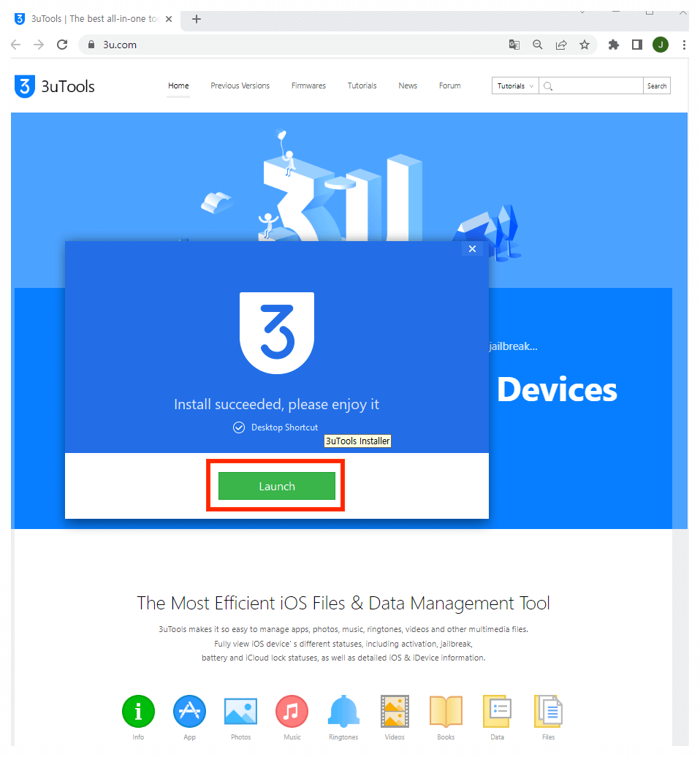The height and width of the screenshot is (757, 700).
Task: Select the 3uTools browser tab
Action: (x=94, y=19)
